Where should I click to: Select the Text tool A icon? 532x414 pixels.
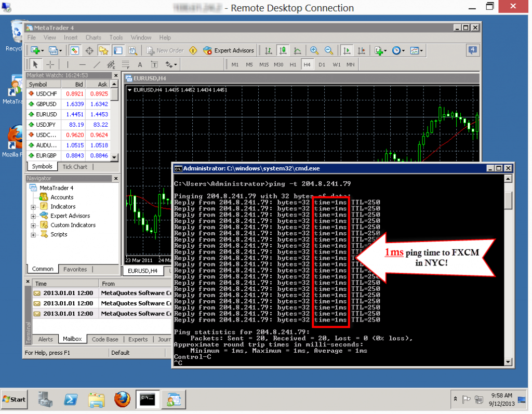(140, 64)
